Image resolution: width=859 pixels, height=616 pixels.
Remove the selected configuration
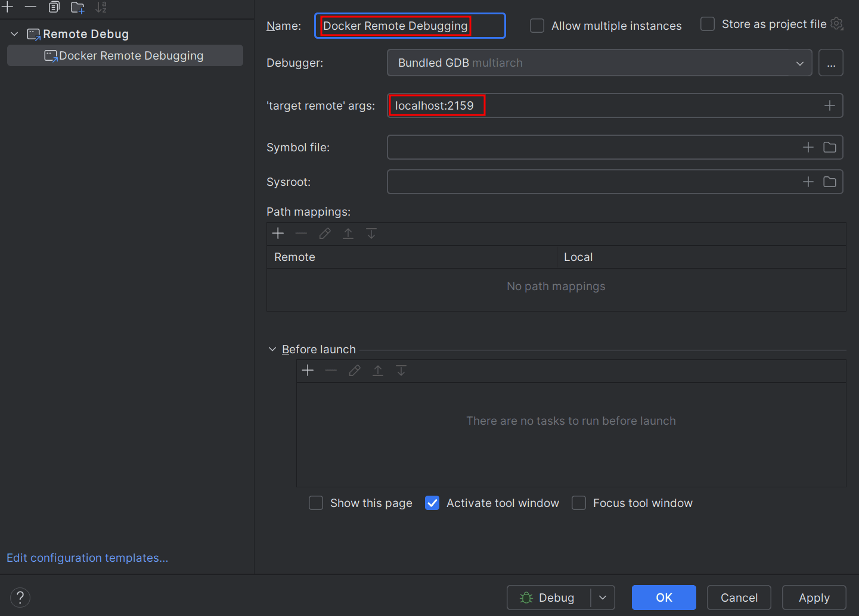click(x=30, y=7)
